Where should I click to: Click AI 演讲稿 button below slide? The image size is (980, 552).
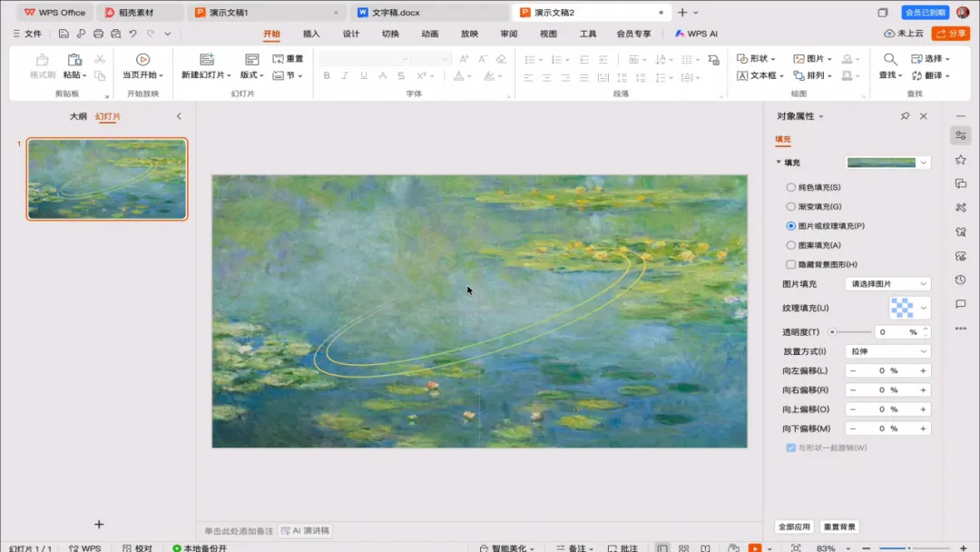(306, 531)
